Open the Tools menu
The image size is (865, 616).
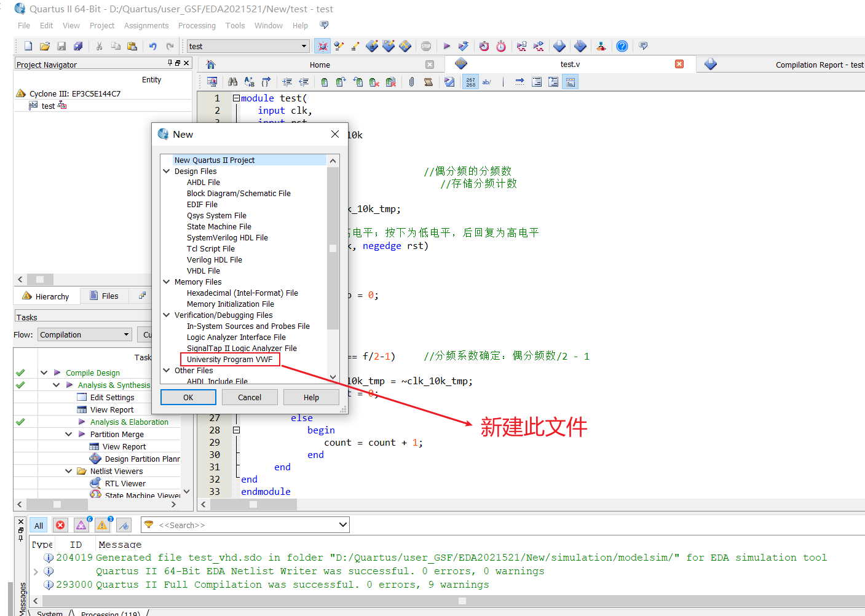[x=235, y=25]
